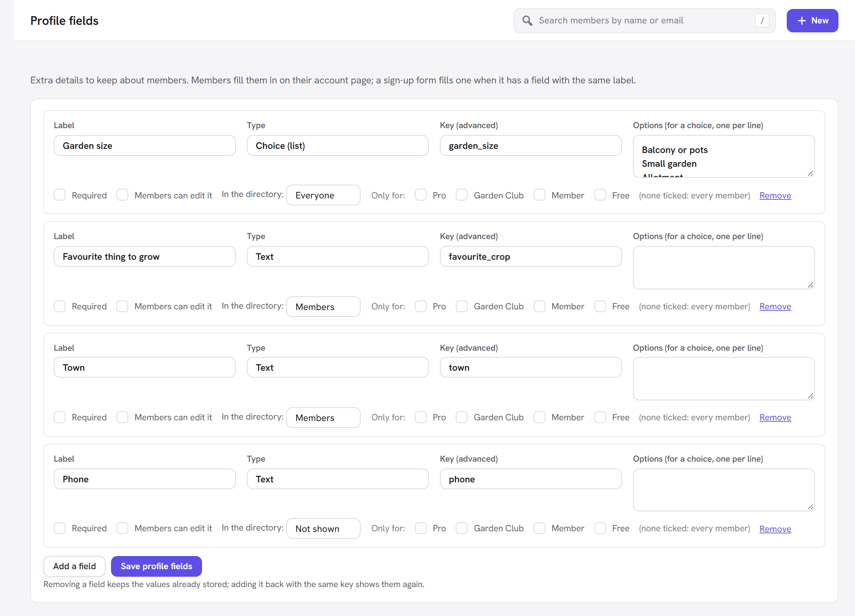Enable Members can edit it for Town
Image resolution: width=855 pixels, height=616 pixels.
122,417
